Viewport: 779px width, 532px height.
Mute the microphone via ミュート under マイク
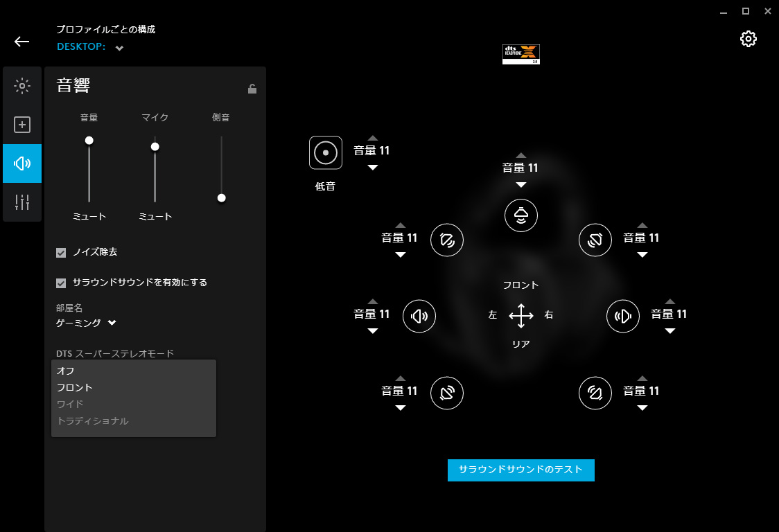coord(155,217)
